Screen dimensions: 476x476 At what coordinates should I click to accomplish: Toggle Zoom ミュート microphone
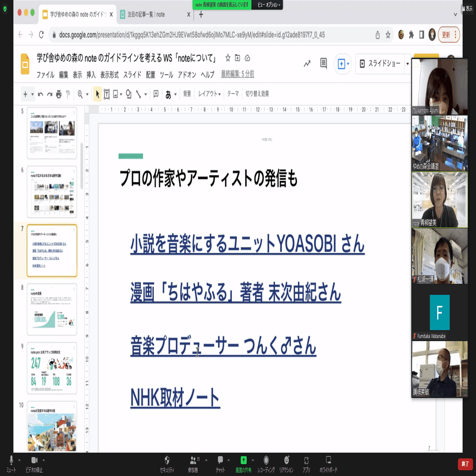(x=11, y=464)
